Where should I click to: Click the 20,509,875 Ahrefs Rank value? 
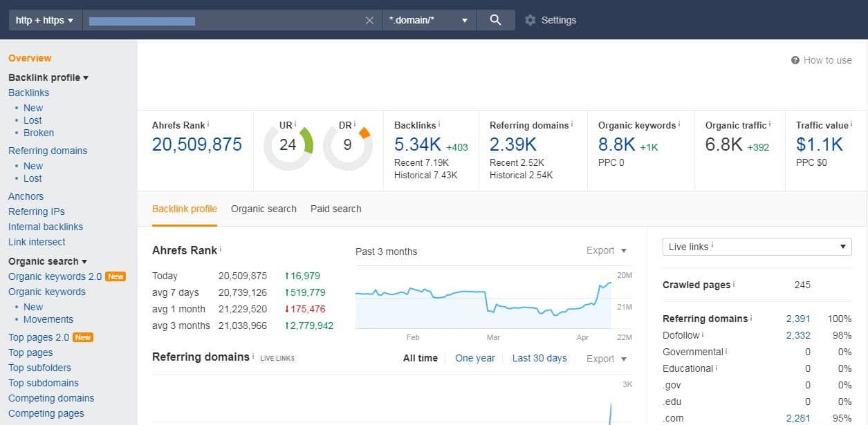(x=197, y=144)
